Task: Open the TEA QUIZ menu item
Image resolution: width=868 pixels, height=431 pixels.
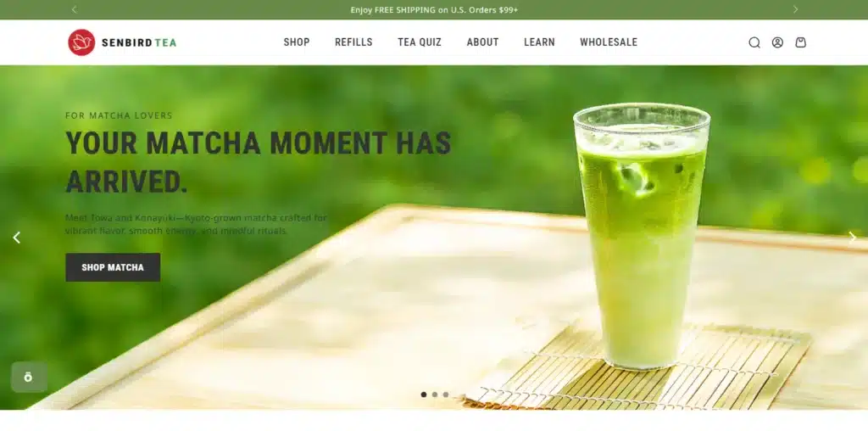Action: [420, 42]
